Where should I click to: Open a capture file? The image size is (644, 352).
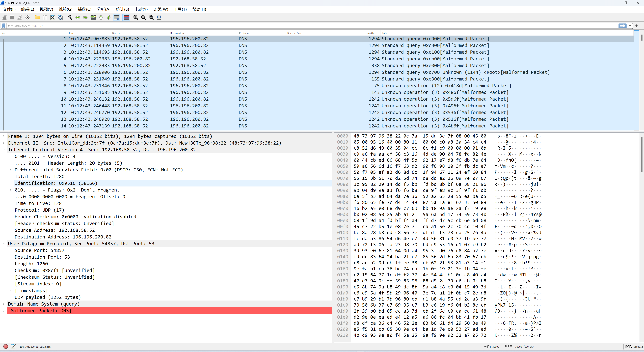(x=37, y=17)
